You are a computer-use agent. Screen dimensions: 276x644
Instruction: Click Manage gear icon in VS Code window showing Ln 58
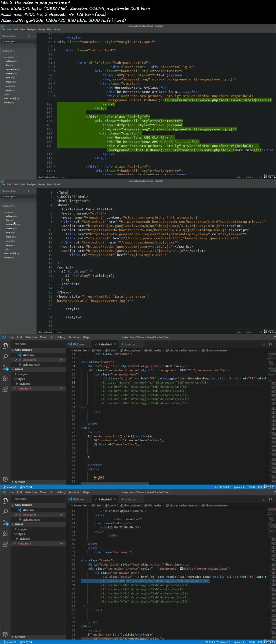tap(5, 479)
